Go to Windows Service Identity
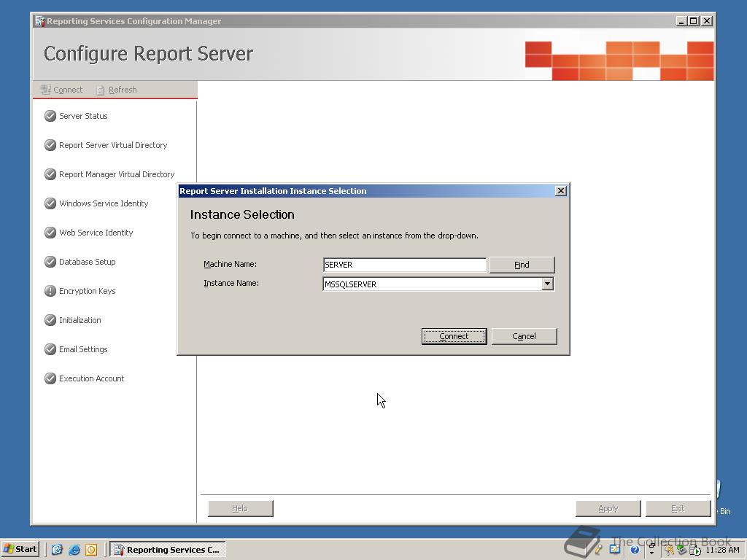 coord(104,203)
